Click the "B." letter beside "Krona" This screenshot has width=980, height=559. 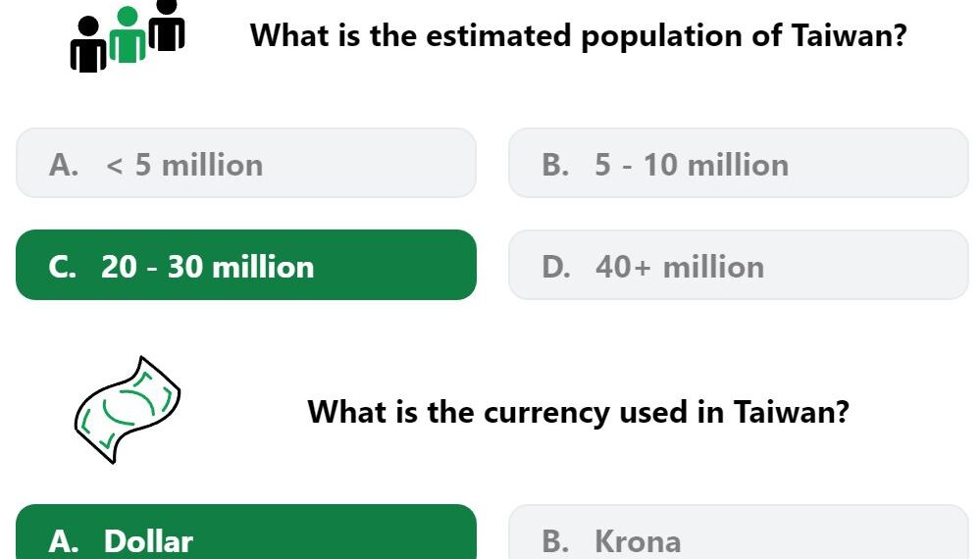click(x=555, y=541)
